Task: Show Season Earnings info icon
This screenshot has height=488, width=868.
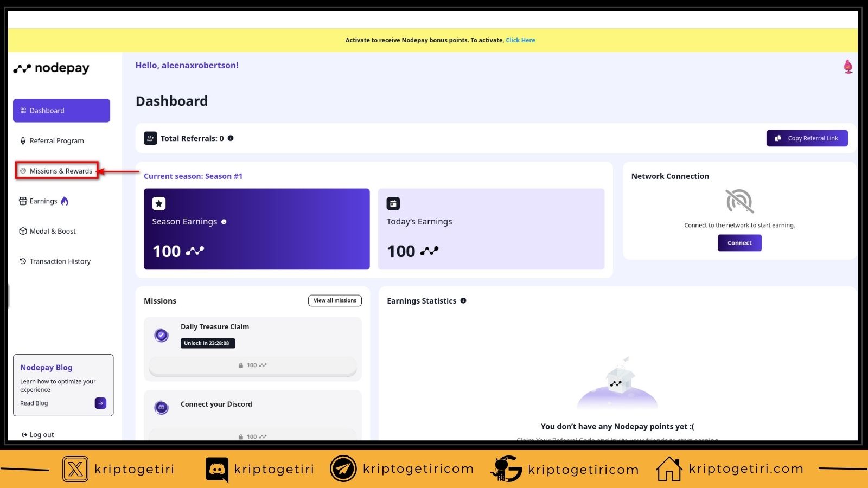Action: 224,222
